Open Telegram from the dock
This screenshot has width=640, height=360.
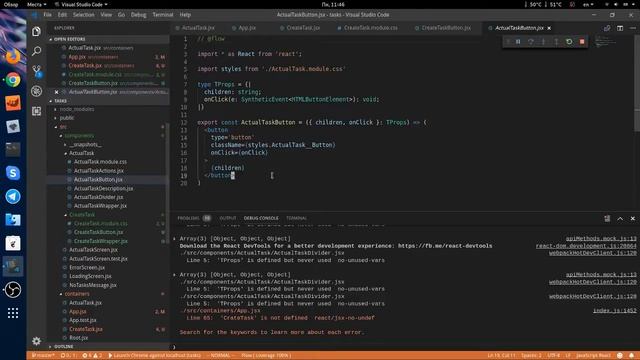tap(13, 196)
